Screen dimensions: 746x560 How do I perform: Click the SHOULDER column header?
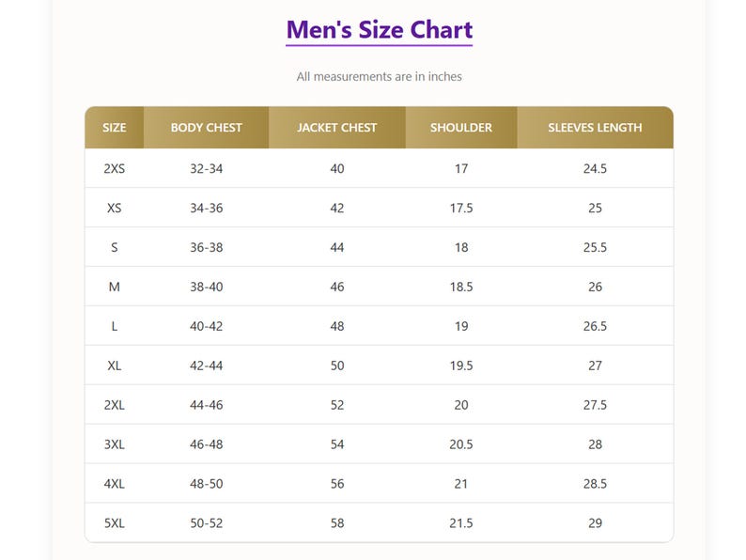point(461,128)
